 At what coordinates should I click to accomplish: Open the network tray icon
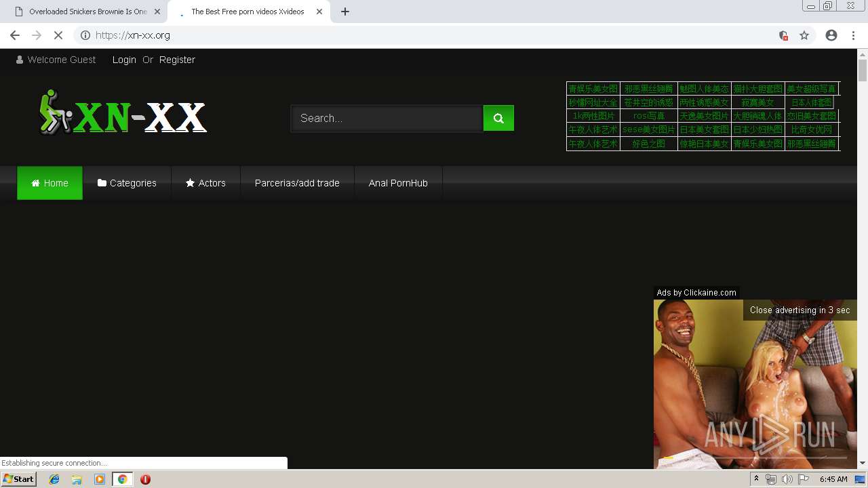tap(771, 479)
